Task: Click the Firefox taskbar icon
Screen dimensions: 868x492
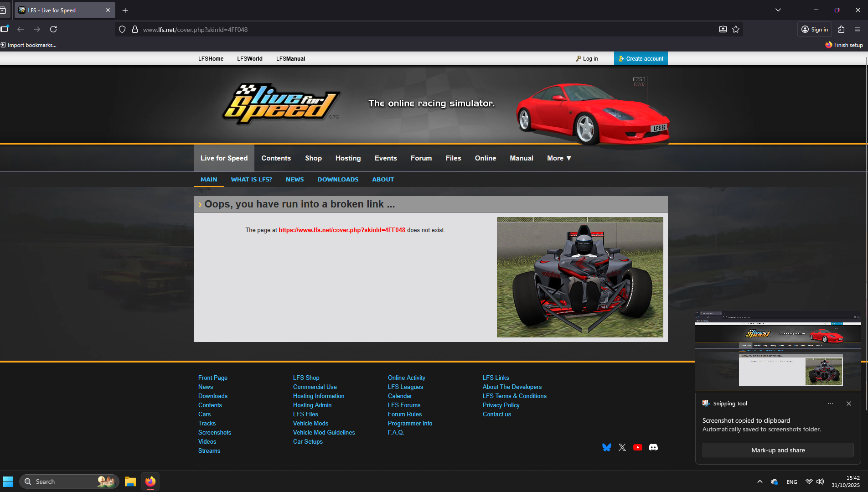Action: (150, 482)
